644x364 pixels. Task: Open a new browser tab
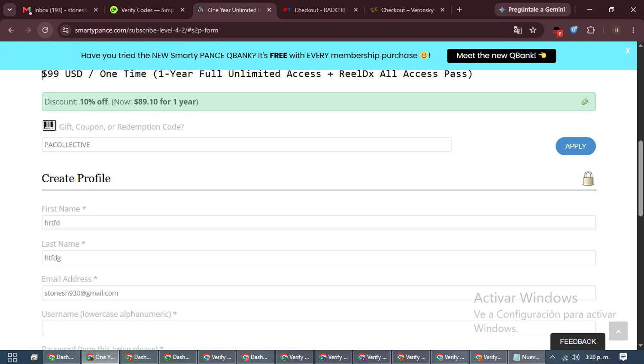coord(459,10)
